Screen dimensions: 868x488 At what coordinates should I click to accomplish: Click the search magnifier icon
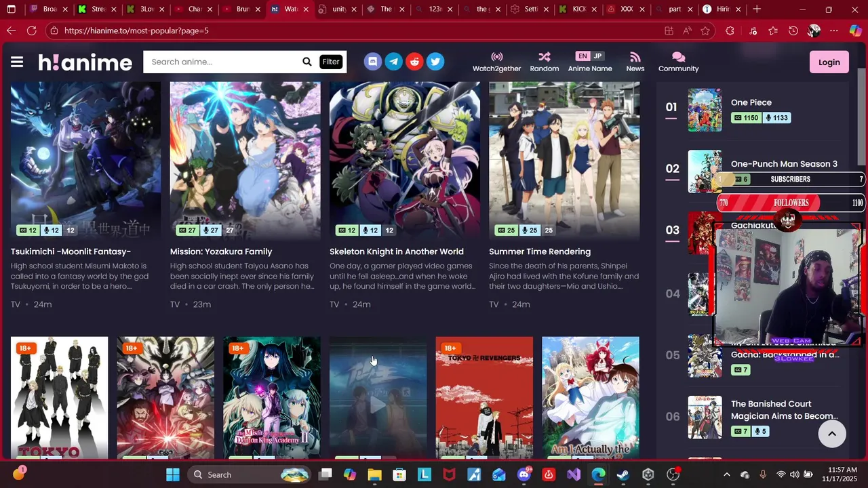click(307, 62)
